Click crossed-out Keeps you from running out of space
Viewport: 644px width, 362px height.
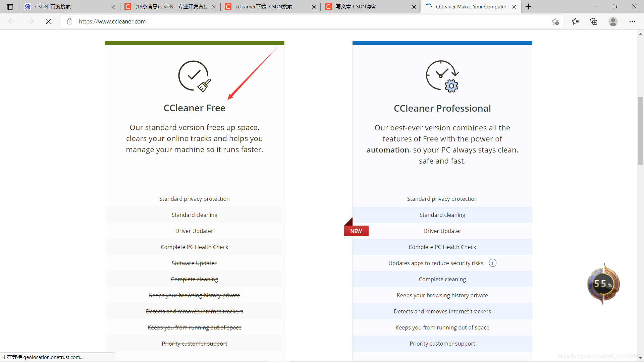click(195, 327)
